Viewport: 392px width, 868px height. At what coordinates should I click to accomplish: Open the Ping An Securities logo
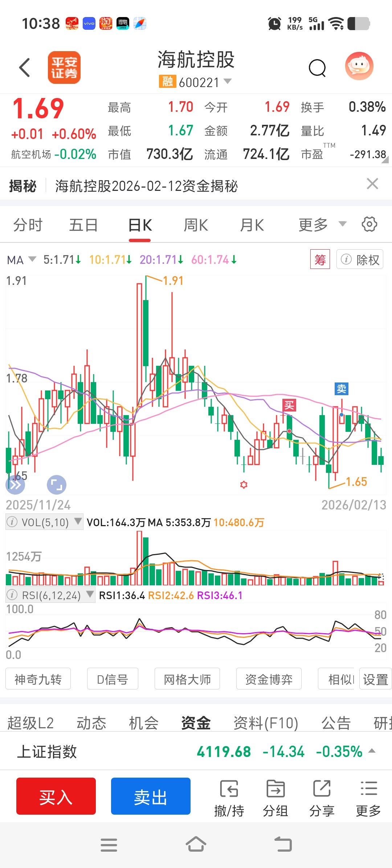click(x=64, y=67)
